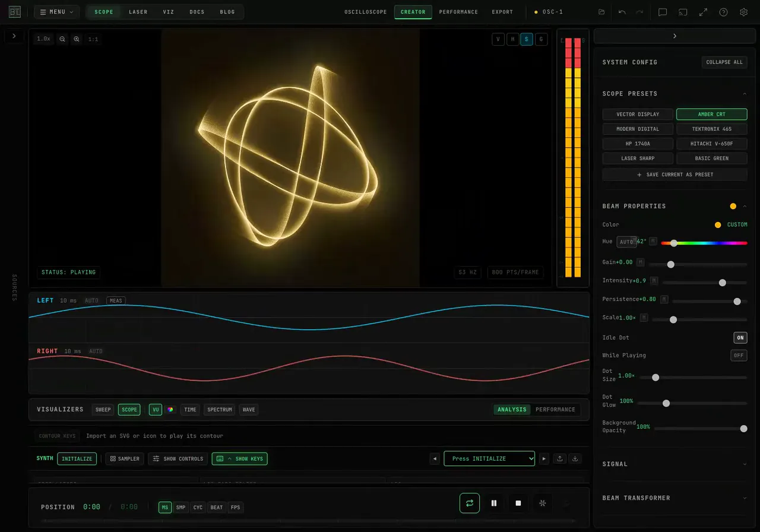Image resolution: width=760 pixels, height=532 pixels.
Task: Redo the last action
Action: click(639, 12)
